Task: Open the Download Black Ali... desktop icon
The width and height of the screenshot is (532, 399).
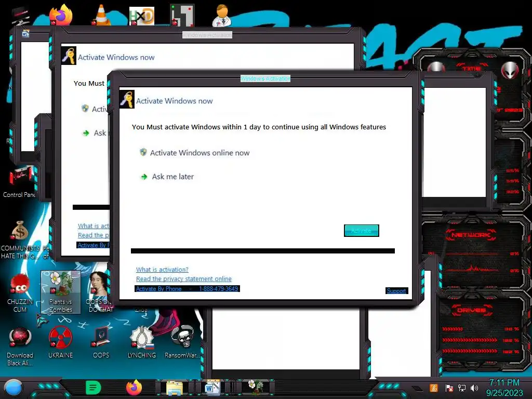Action: (x=20, y=346)
